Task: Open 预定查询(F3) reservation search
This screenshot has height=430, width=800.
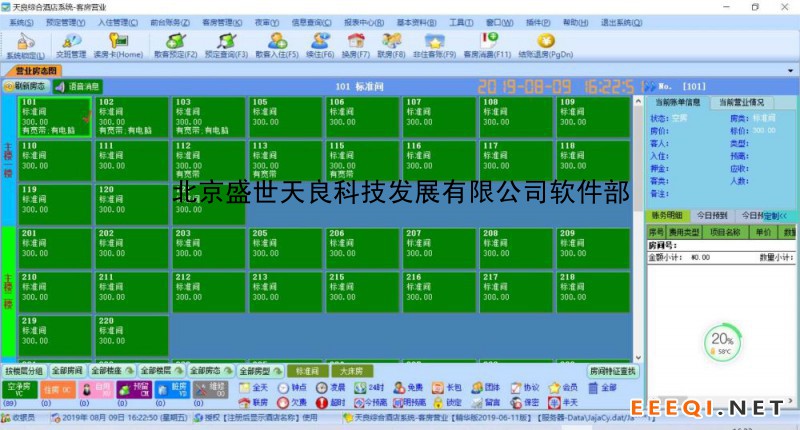Action: tap(225, 43)
